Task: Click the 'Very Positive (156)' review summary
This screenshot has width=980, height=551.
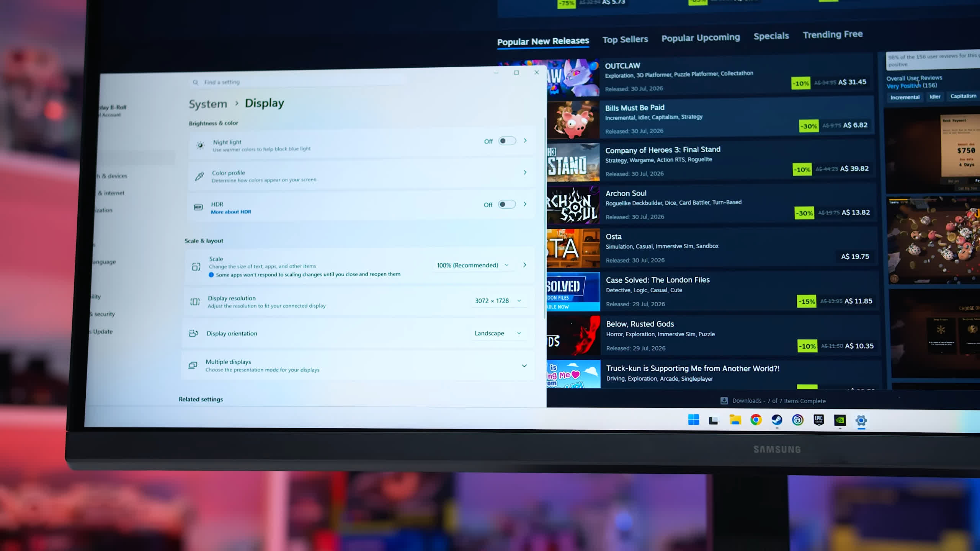Action: 911,86
